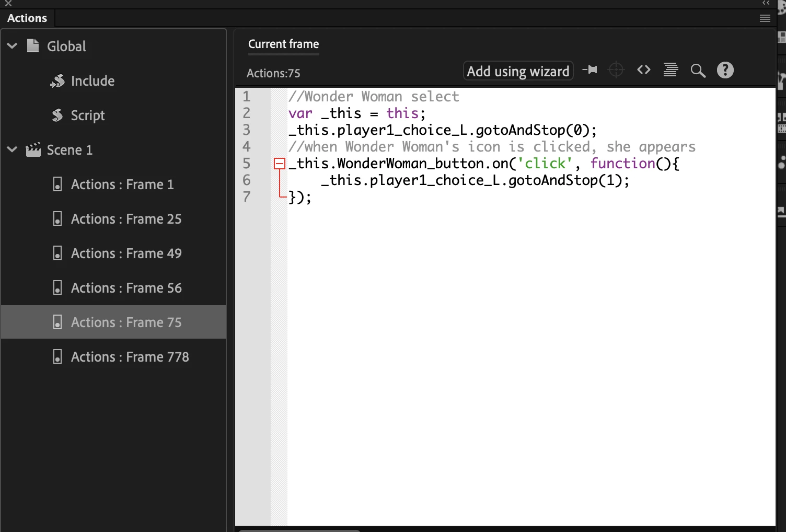The image size is (786, 532).
Task: Click the Add using wizard button
Action: pyautogui.click(x=518, y=71)
